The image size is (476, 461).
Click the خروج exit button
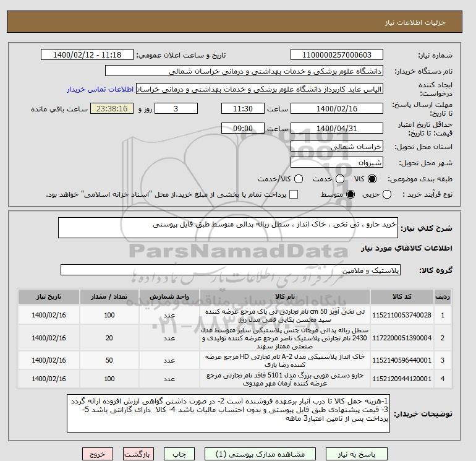coord(98,454)
